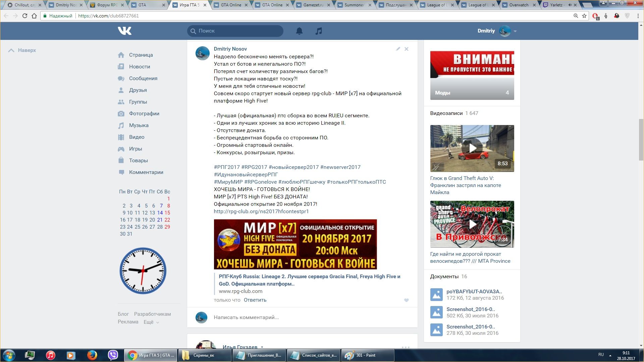Open Firefox from the taskbar

tap(92, 355)
